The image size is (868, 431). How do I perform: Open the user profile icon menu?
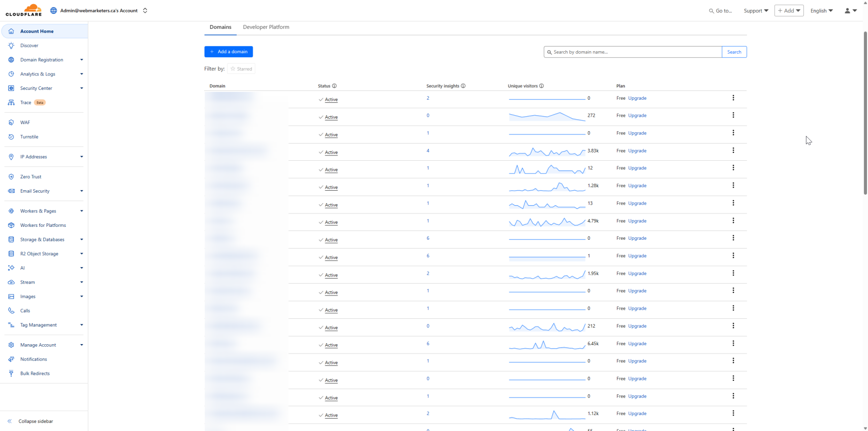(850, 10)
